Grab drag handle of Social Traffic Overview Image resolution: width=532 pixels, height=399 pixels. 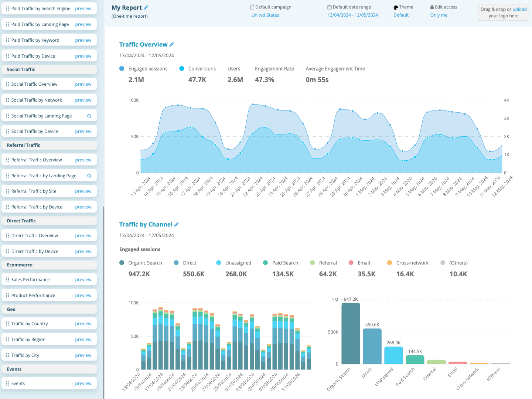pyautogui.click(x=7, y=84)
